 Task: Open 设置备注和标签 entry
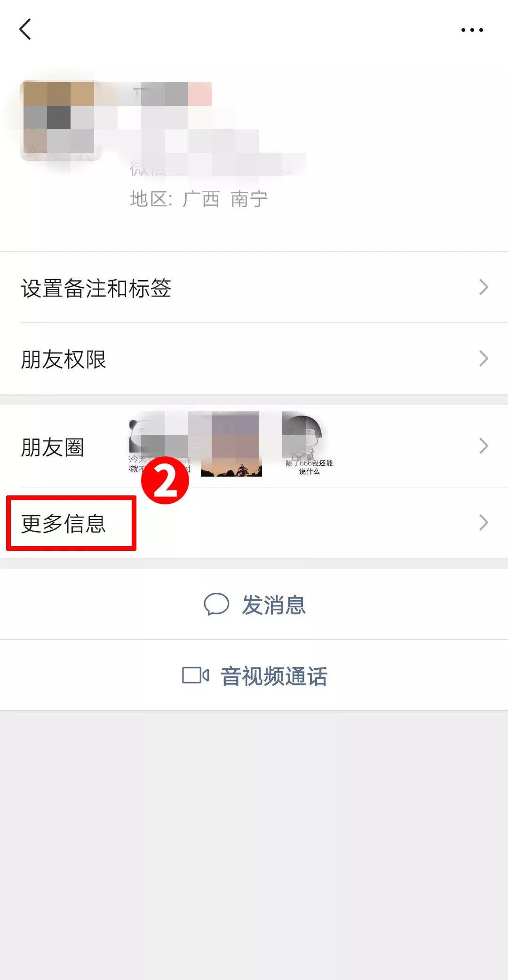[x=254, y=288]
